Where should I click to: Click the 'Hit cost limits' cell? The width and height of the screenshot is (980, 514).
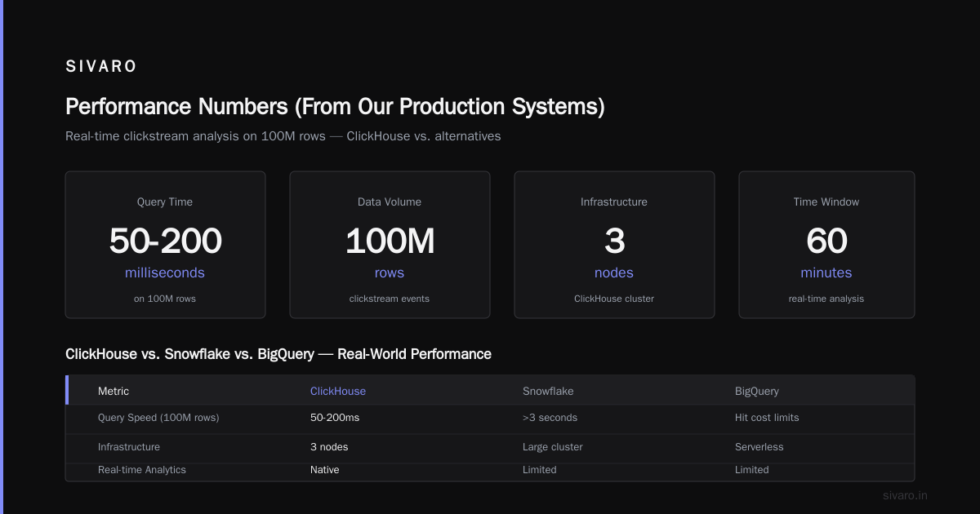coord(767,418)
